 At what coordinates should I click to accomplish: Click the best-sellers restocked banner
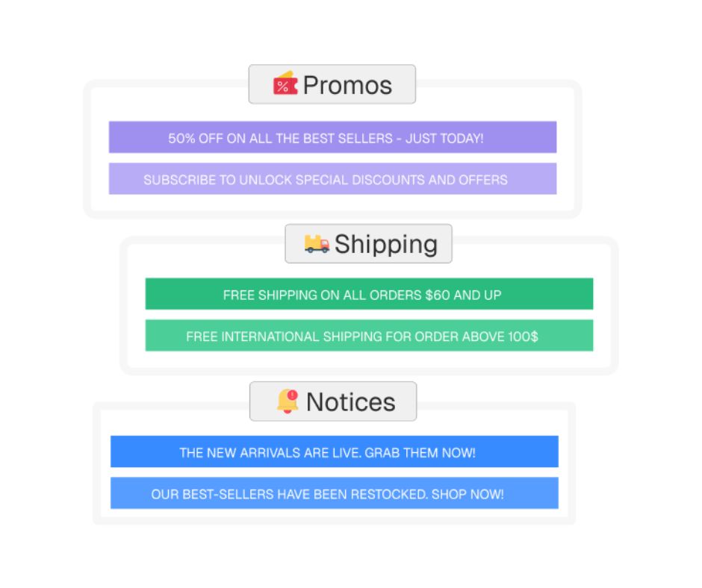335,493
